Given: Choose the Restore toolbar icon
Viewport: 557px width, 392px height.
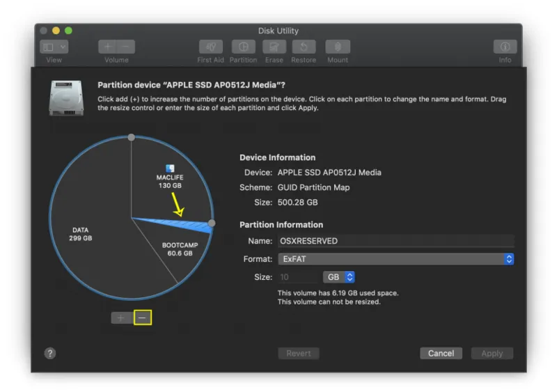Looking at the screenshot, I should click(x=304, y=47).
